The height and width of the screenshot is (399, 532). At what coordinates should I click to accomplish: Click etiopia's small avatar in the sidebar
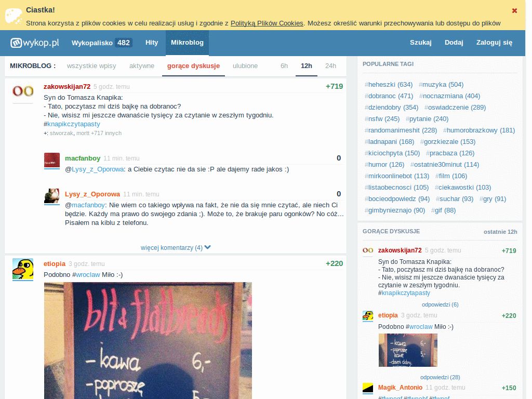368,315
